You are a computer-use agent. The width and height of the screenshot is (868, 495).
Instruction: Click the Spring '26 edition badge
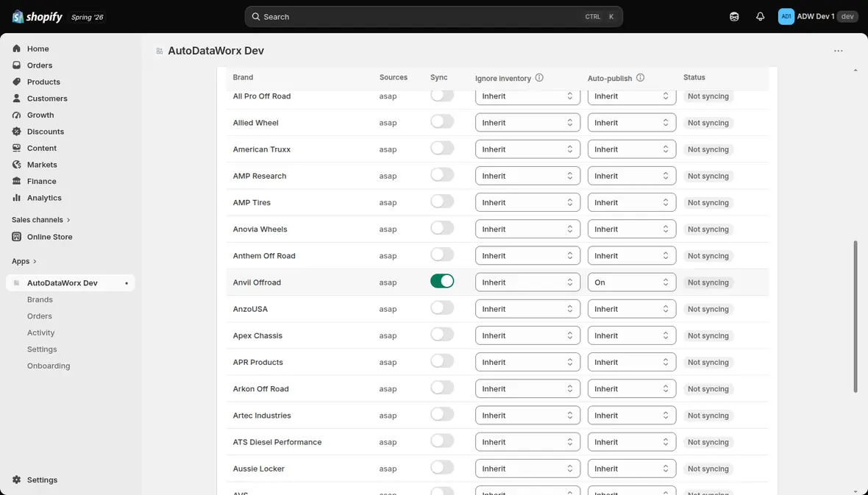[x=87, y=17]
